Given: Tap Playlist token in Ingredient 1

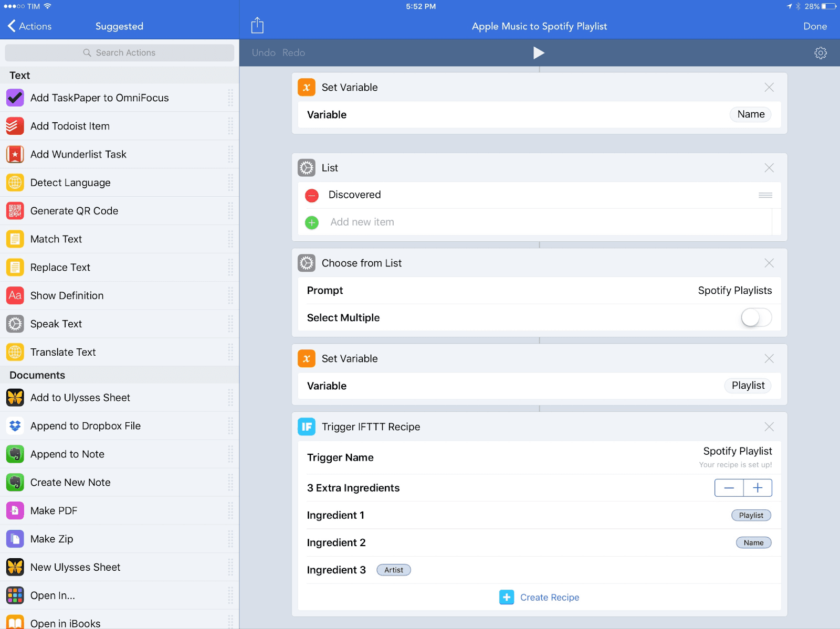Looking at the screenshot, I should click(751, 516).
